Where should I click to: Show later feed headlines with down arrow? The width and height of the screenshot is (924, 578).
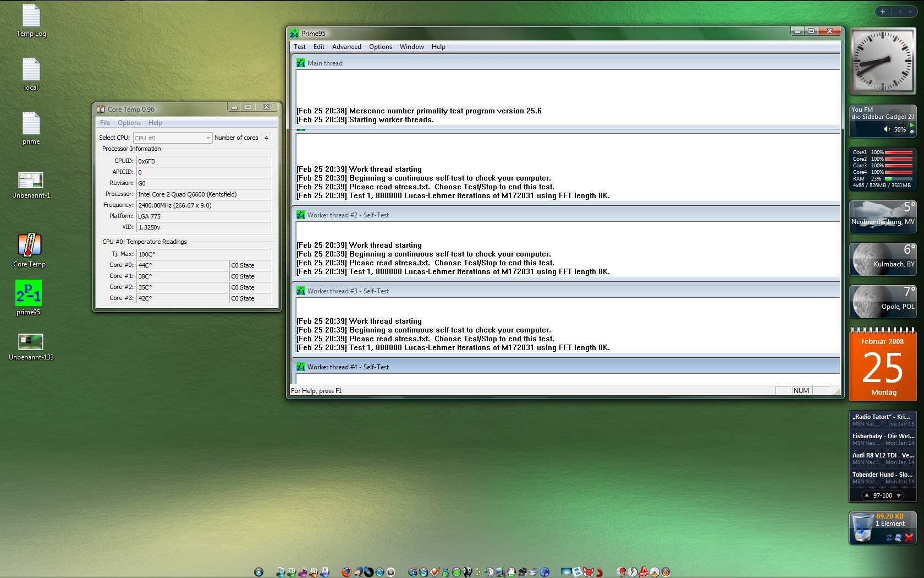899,495
